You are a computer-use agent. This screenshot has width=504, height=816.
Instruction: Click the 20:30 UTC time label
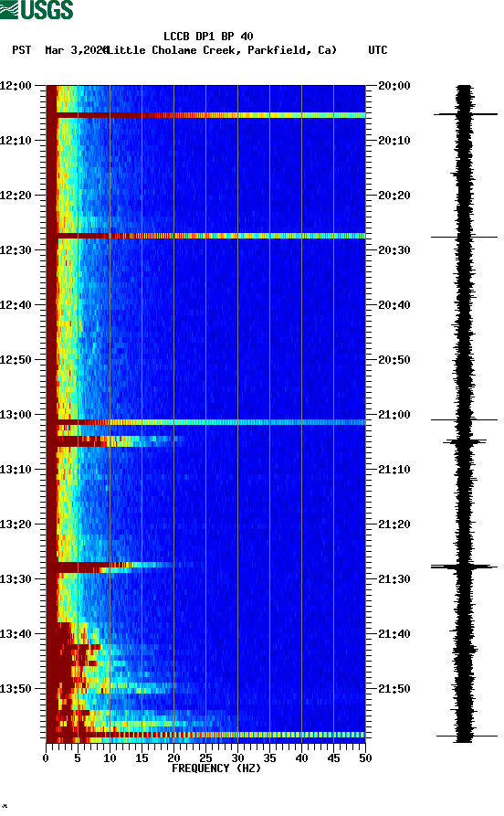pos(394,249)
